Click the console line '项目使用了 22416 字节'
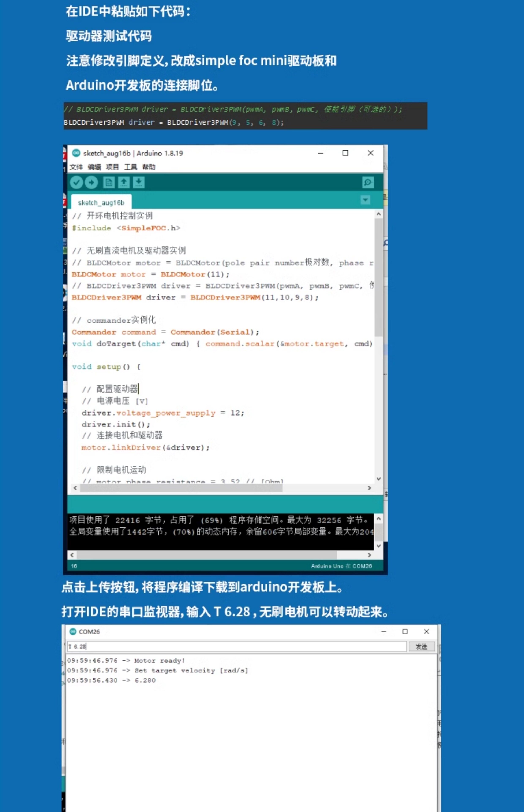This screenshot has width=524, height=812. point(219,520)
